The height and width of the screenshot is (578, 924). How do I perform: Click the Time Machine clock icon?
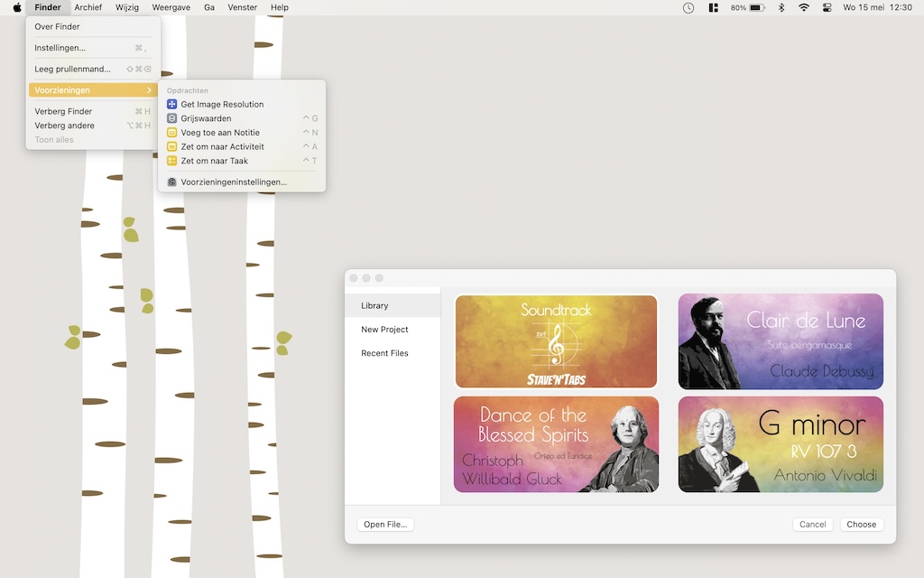688,7
